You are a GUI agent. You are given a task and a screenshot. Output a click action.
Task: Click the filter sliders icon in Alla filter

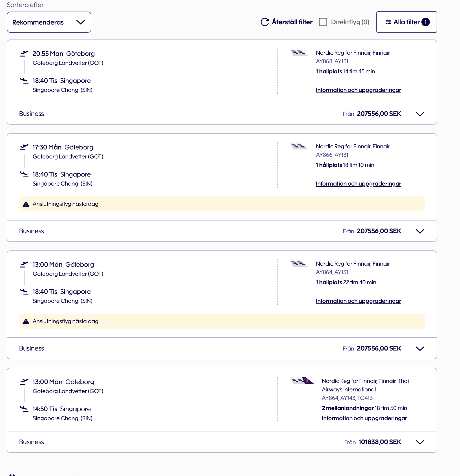click(388, 22)
